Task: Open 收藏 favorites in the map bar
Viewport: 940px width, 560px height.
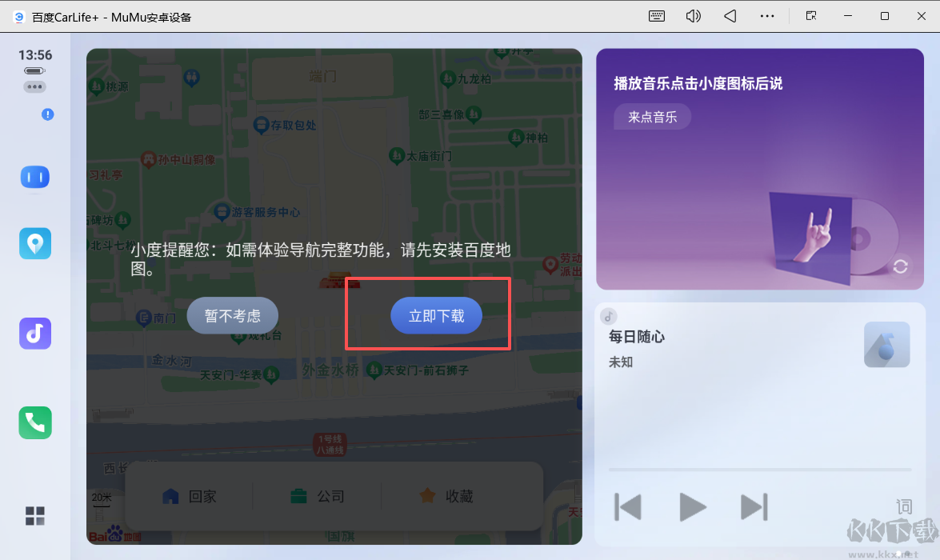Action: (445, 496)
